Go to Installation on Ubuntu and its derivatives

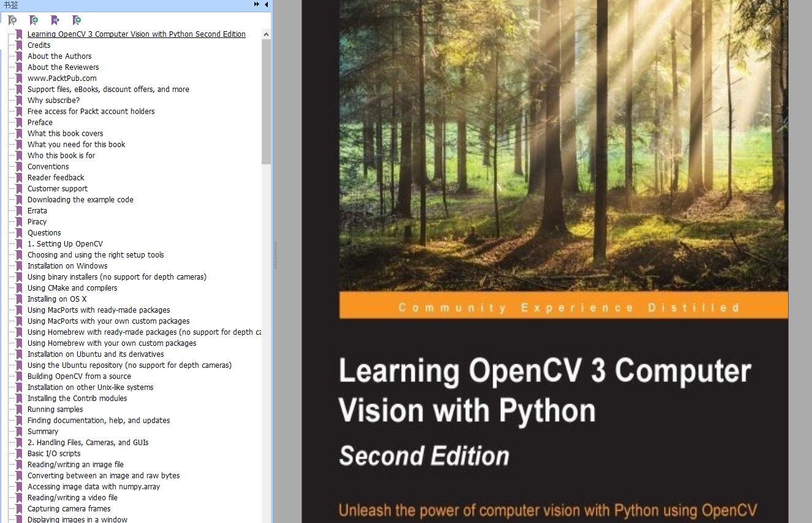(96, 354)
